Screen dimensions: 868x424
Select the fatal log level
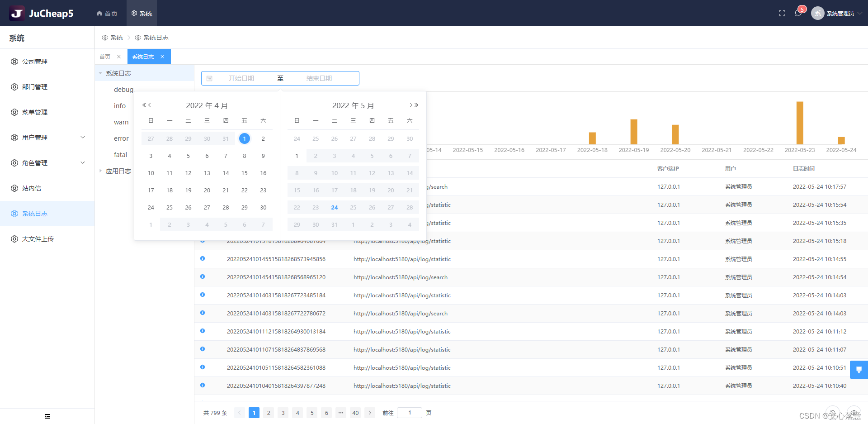point(120,155)
